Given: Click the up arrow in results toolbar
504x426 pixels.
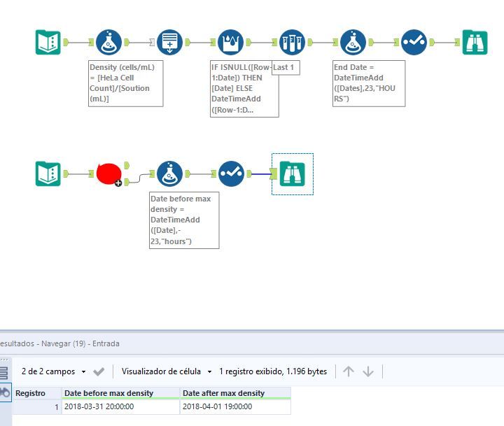Looking at the screenshot, I should [349, 371].
